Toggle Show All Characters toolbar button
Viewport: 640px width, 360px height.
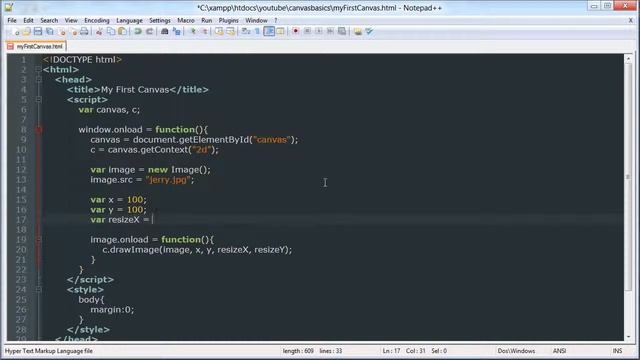pos(258,31)
